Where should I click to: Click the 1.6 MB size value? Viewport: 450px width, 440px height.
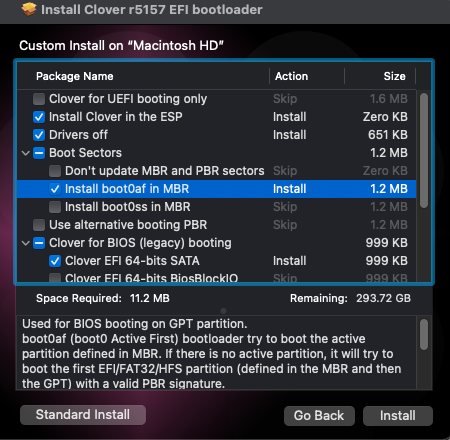[x=389, y=99]
